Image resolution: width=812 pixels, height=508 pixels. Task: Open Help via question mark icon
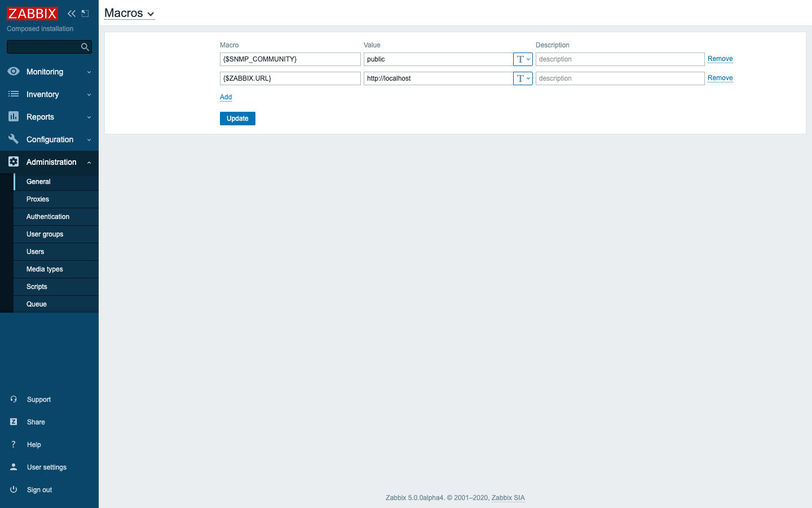pos(14,444)
